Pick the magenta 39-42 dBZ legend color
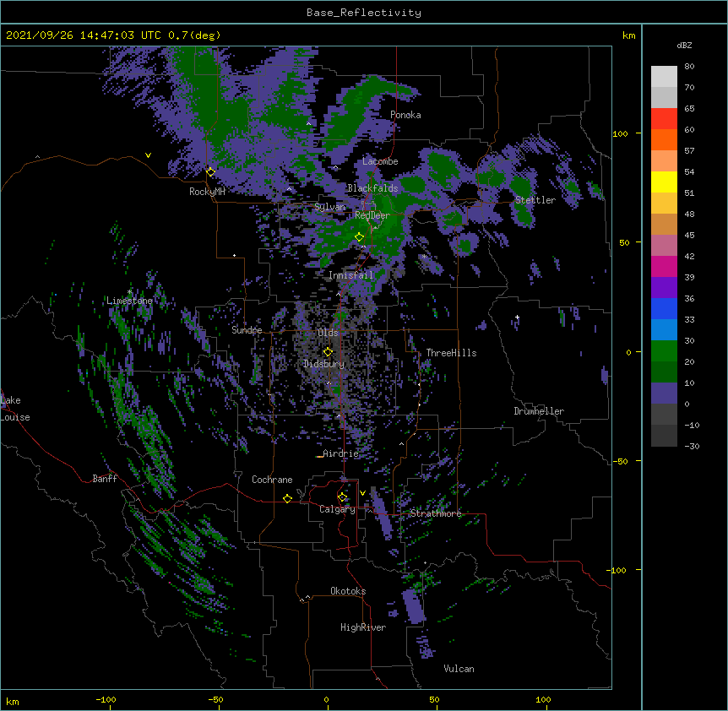728x711 pixels. click(x=664, y=266)
